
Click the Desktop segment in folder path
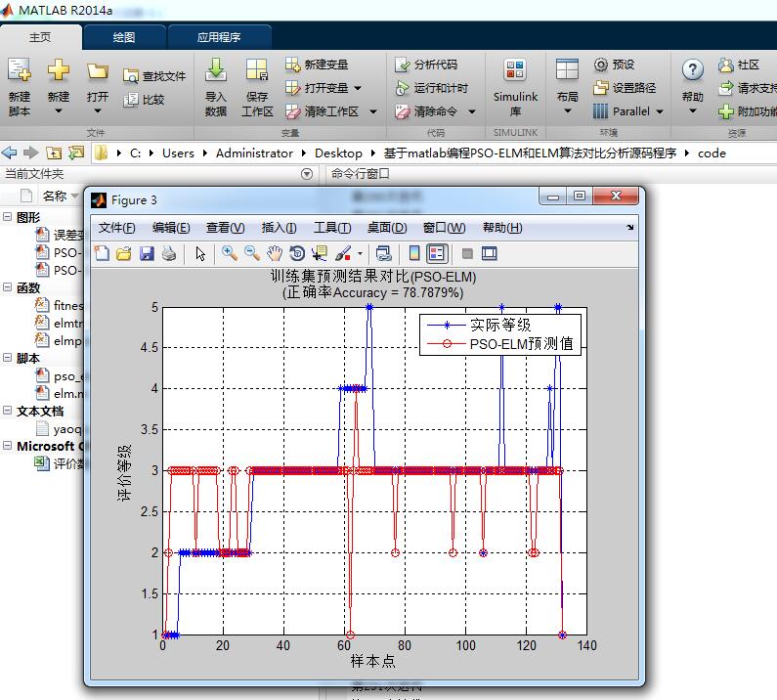coord(338,153)
